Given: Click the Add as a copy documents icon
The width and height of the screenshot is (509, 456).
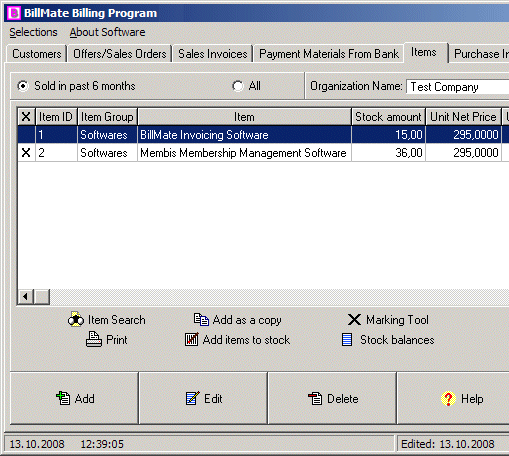Looking at the screenshot, I should tap(201, 319).
